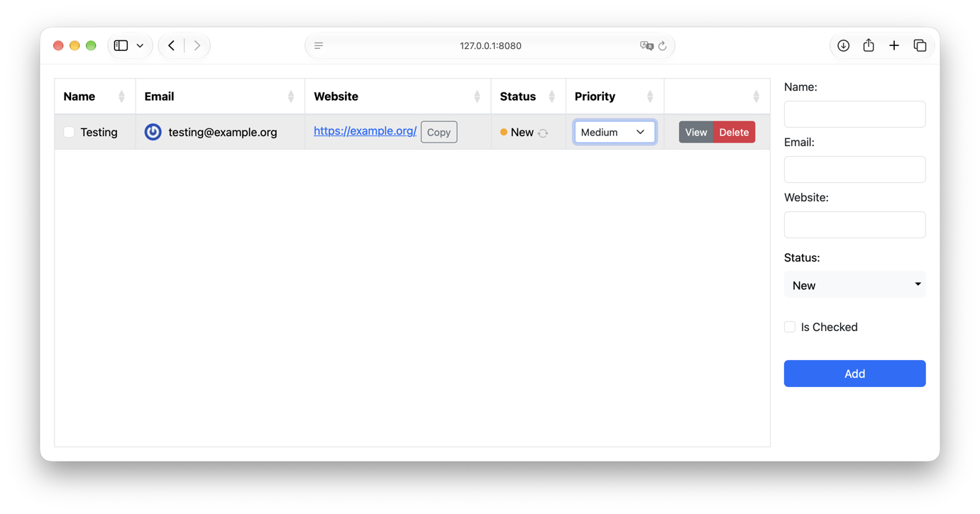
Task: Tick the Is Checked checkbox
Action: pos(790,327)
